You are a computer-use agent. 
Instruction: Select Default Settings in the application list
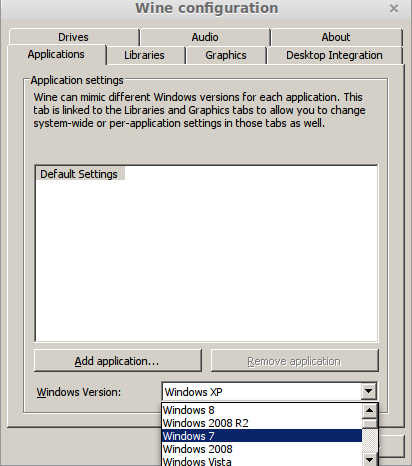click(80, 174)
